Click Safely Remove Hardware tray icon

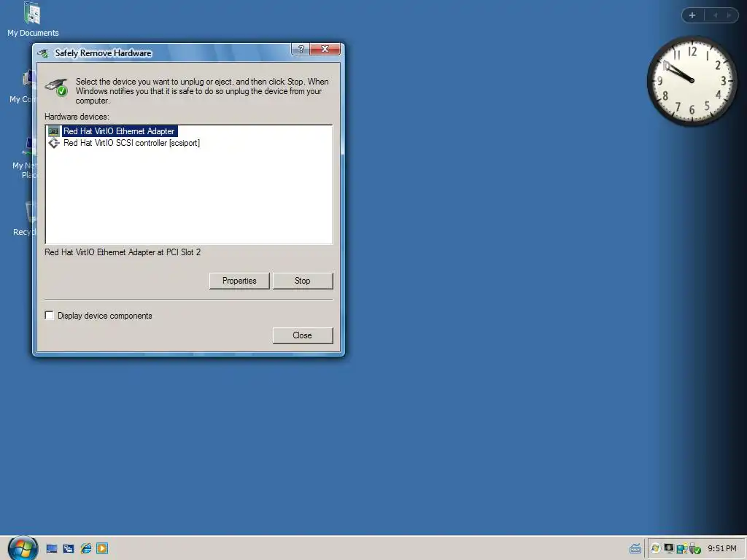(x=694, y=548)
